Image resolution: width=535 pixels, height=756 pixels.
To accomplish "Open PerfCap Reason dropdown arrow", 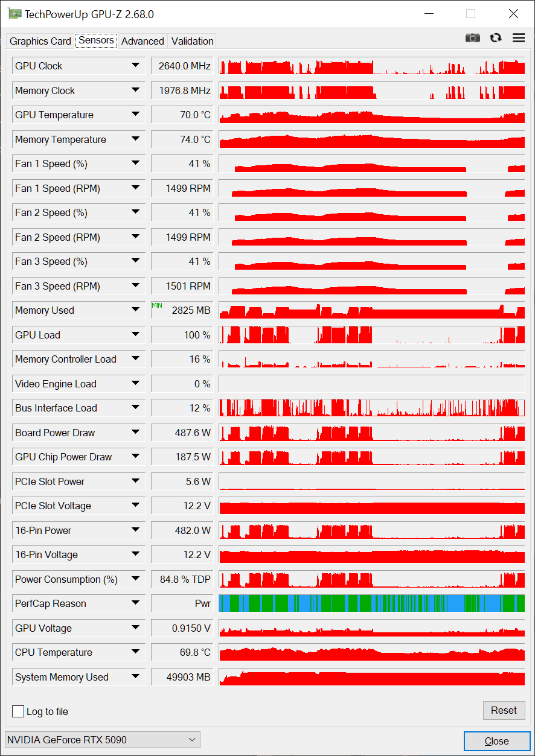I will coord(135,603).
